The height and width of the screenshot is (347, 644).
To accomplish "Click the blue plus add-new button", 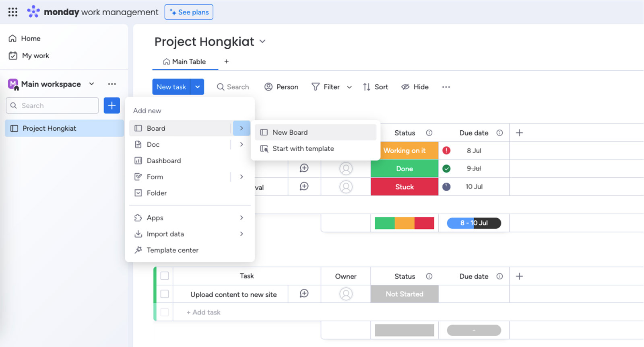I will [x=112, y=105].
